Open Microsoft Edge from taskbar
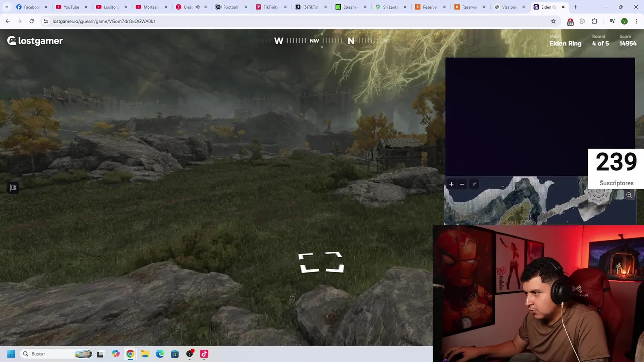The image size is (644, 362). click(x=159, y=354)
